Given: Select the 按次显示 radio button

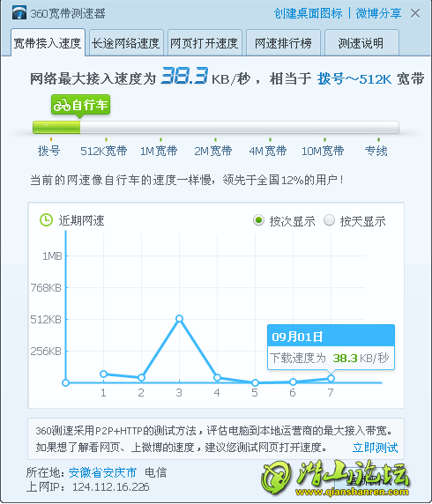Looking at the screenshot, I should pyautogui.click(x=258, y=220).
